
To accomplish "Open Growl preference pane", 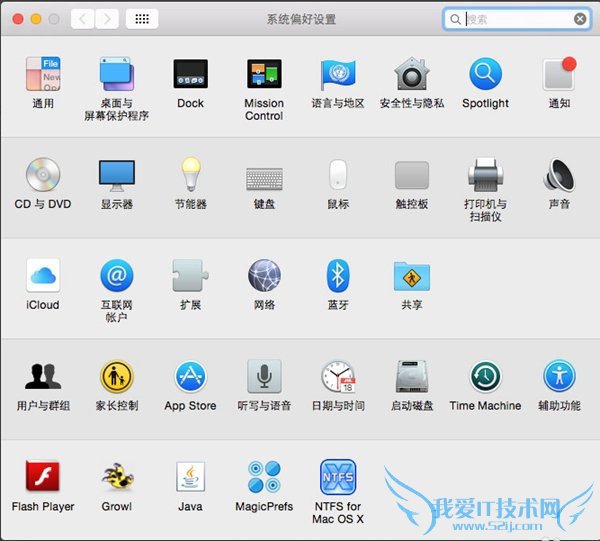I will [117, 477].
